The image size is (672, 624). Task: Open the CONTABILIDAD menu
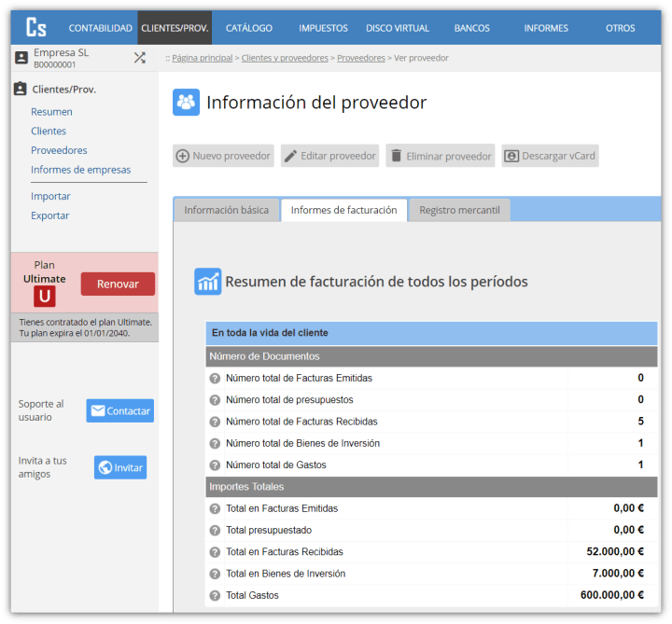[x=100, y=28]
